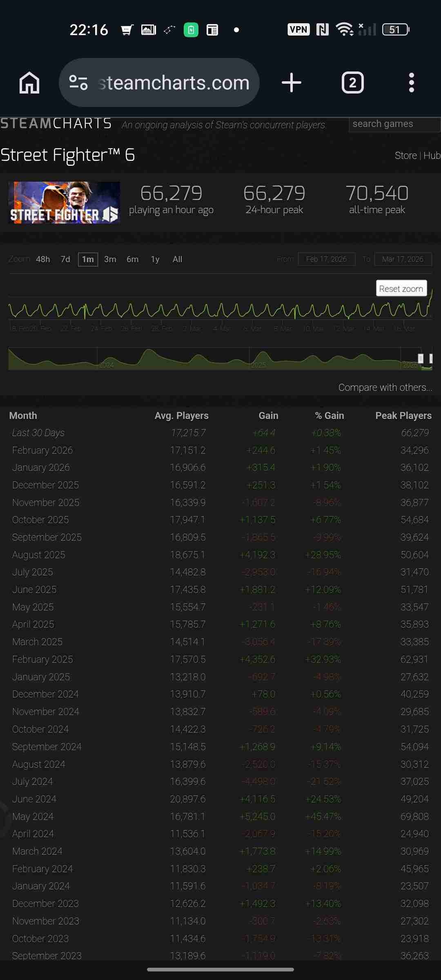Select the 3m zoom range
Screen dimensions: 441x980
pyautogui.click(x=110, y=259)
